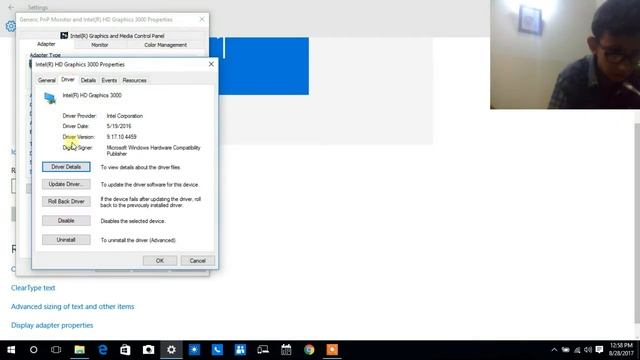The height and width of the screenshot is (360, 640).
Task: Cancel the Intel HD Graphics properties dialog
Action: coord(198,260)
